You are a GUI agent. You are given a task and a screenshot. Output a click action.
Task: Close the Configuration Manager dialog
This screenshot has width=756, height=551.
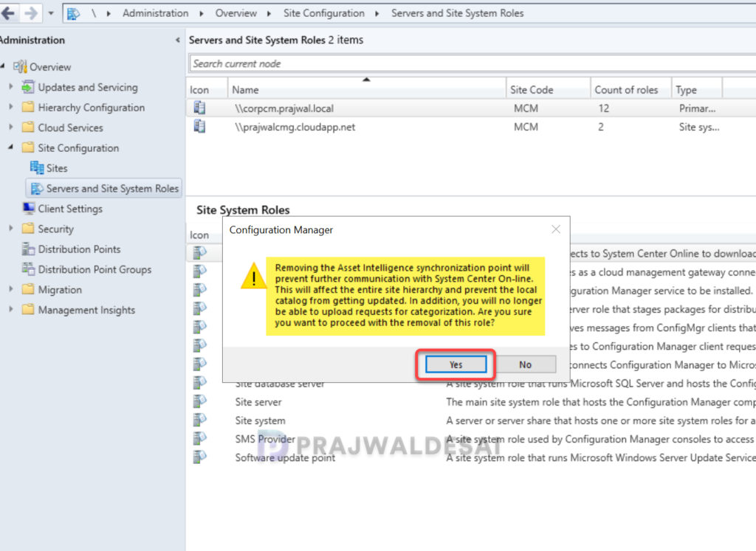click(556, 229)
